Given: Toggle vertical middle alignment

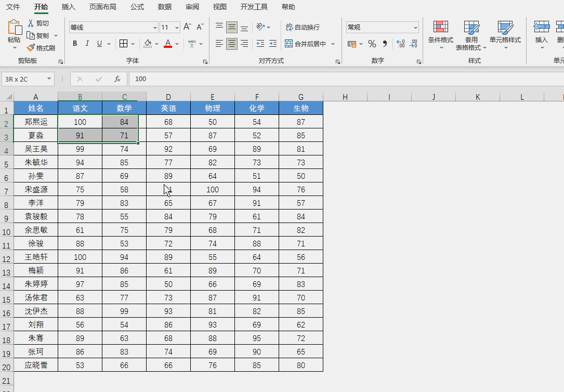Looking at the screenshot, I should click(232, 27).
